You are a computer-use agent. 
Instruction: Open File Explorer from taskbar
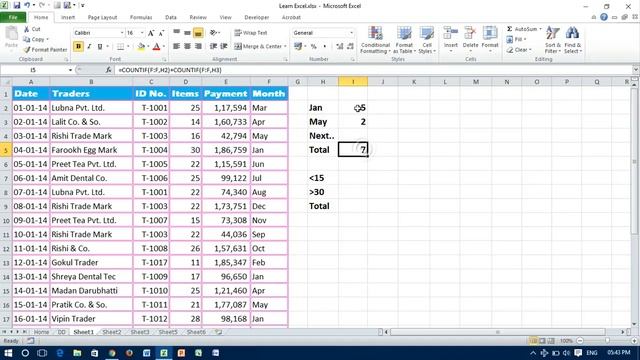click(77, 353)
